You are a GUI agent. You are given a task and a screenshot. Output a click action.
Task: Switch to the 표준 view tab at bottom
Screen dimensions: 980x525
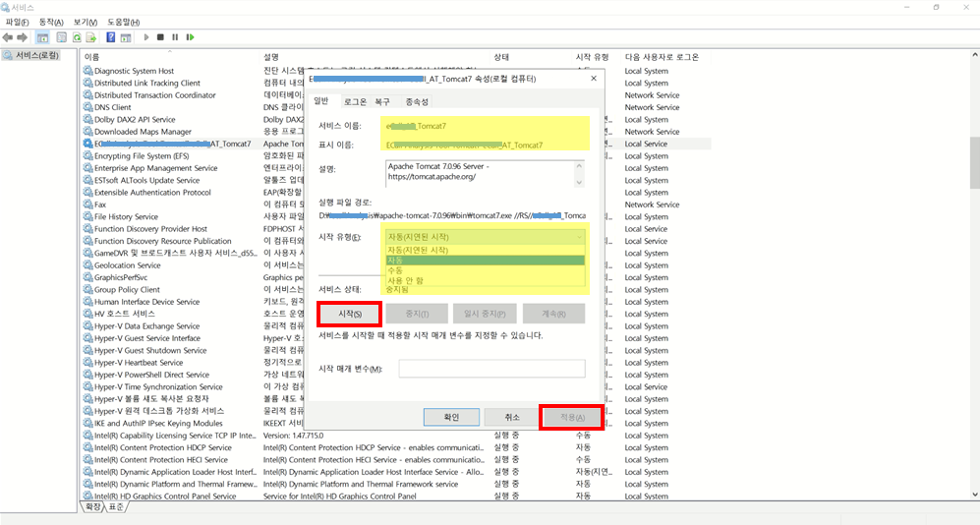coord(116,507)
